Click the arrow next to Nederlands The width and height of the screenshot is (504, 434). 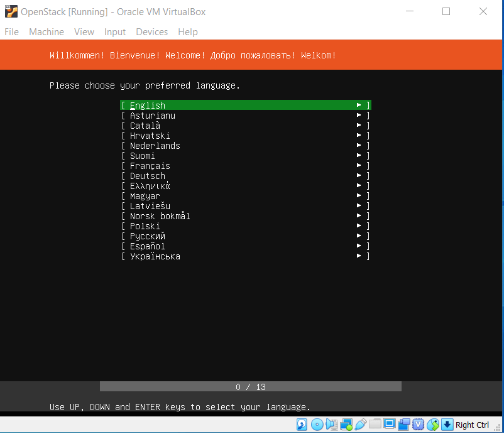pos(359,146)
